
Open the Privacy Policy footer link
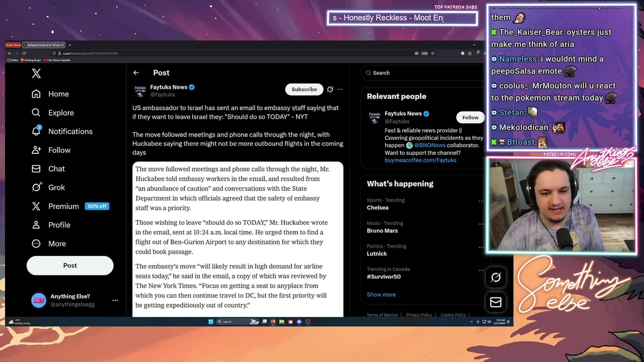coord(419,315)
